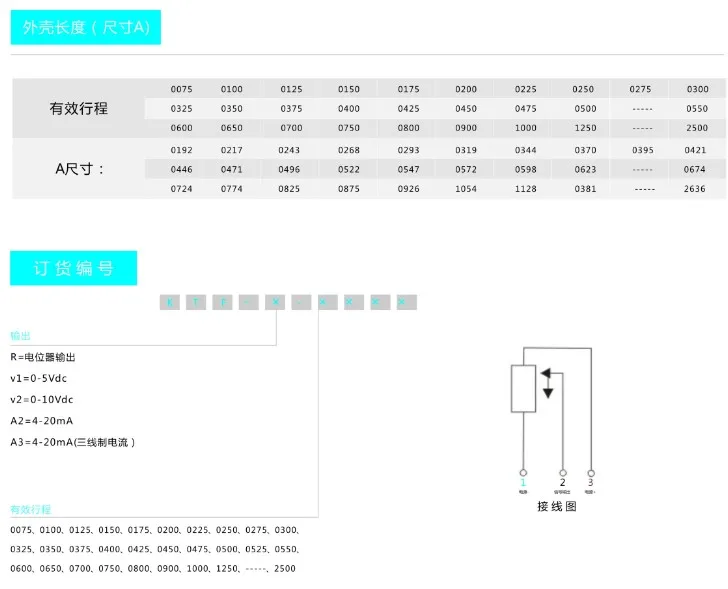This screenshot has height=589, width=728.
Task: Choose the v2=0-10Vdc output option
Action: coord(42,400)
